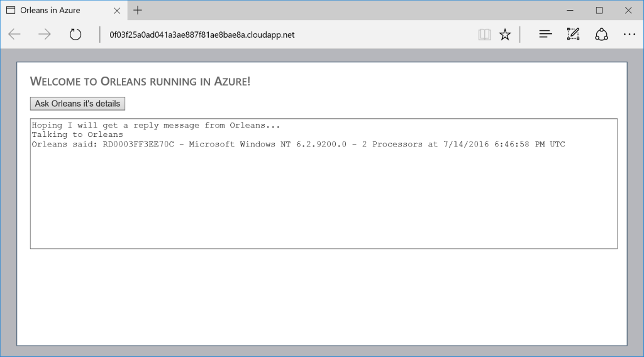Click the Share icon in the toolbar
Viewport: 644px width, 357px height.
tap(601, 35)
